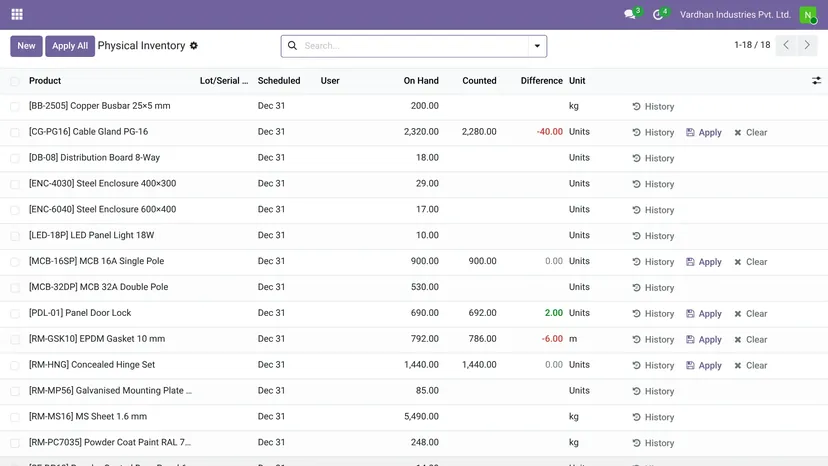The image size is (828, 466).
Task: Check the LED Panel Light 18W row
Action: (15, 236)
